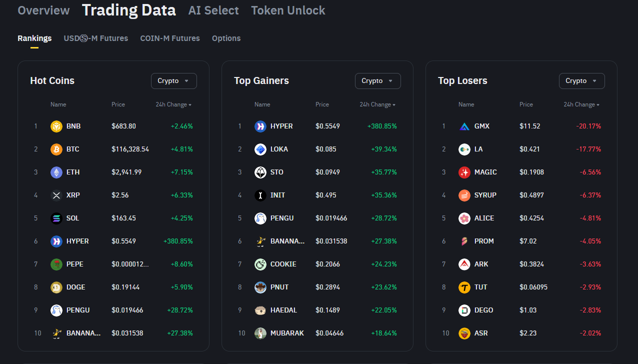Click the Dogecoin icon in Hot Coins
Screen dimensions: 638x364
pos(56,287)
